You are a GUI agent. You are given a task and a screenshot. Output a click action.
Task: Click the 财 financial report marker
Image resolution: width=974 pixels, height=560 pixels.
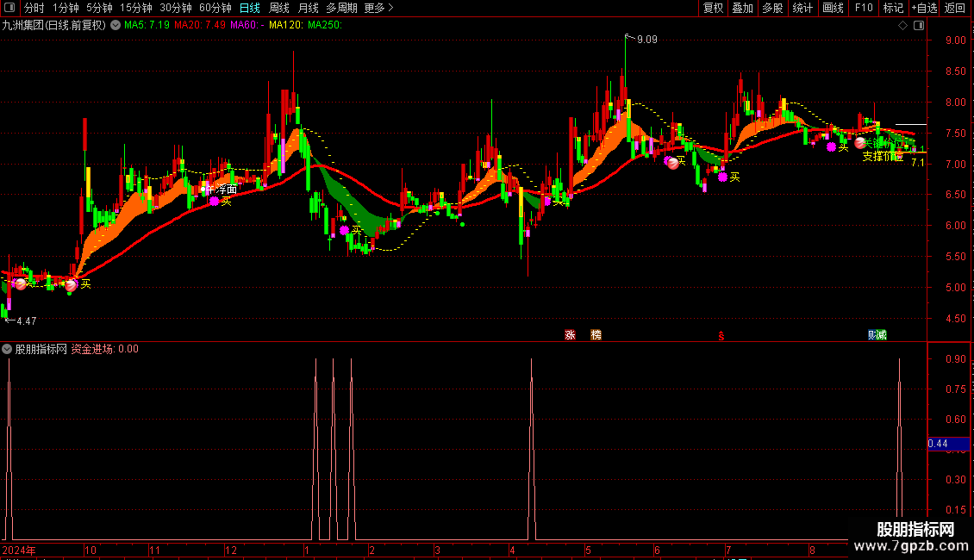[873, 335]
